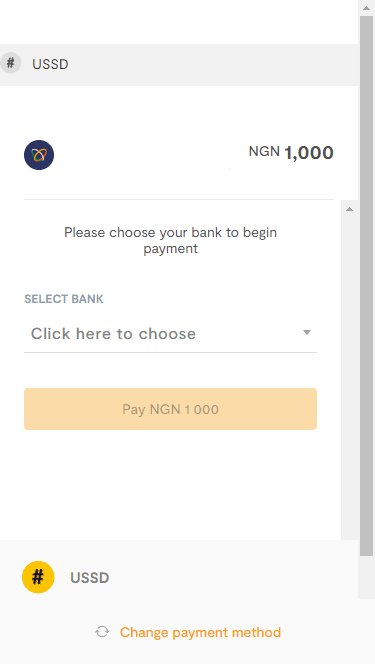This screenshot has width=375, height=664.
Task: Click outer page scroll-up arrow
Action: click(366, 8)
